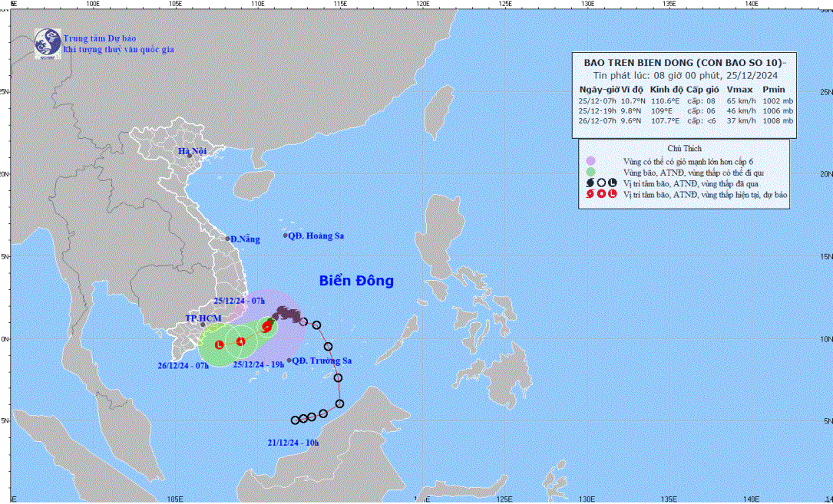833x504 pixels.
Task: Click the 'Biển Đông' sea label
Action: pos(356,281)
